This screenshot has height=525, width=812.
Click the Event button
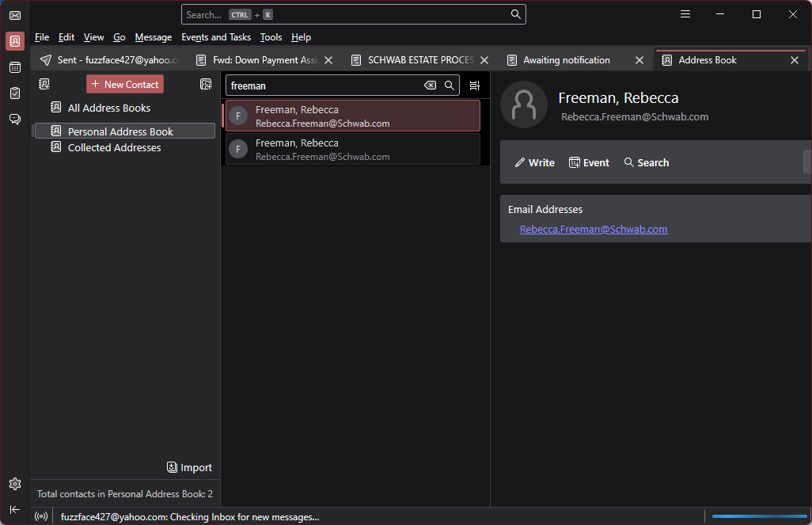[589, 163]
